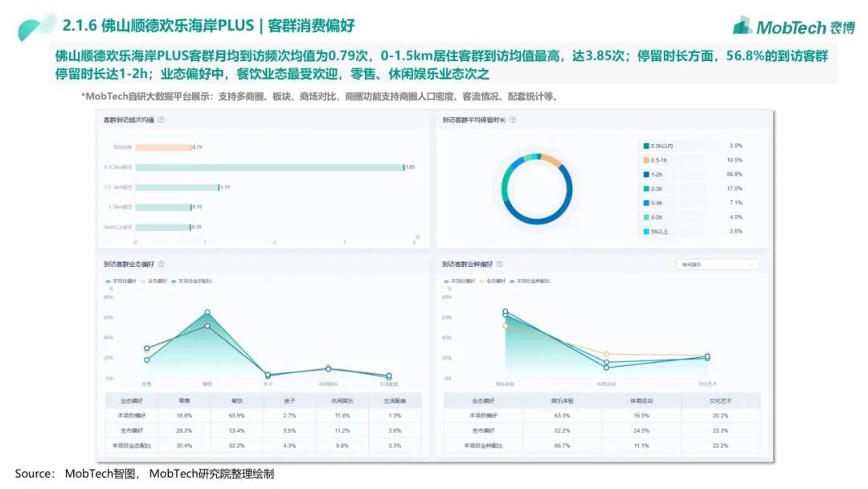Click the 24.5% cell in 业种偏好 table
Image resolution: width=868 pixels, height=489 pixels.
(x=641, y=430)
